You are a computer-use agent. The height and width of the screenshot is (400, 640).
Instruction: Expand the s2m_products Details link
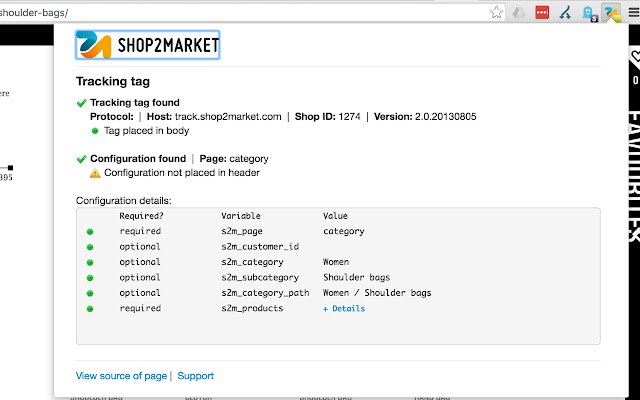344,309
